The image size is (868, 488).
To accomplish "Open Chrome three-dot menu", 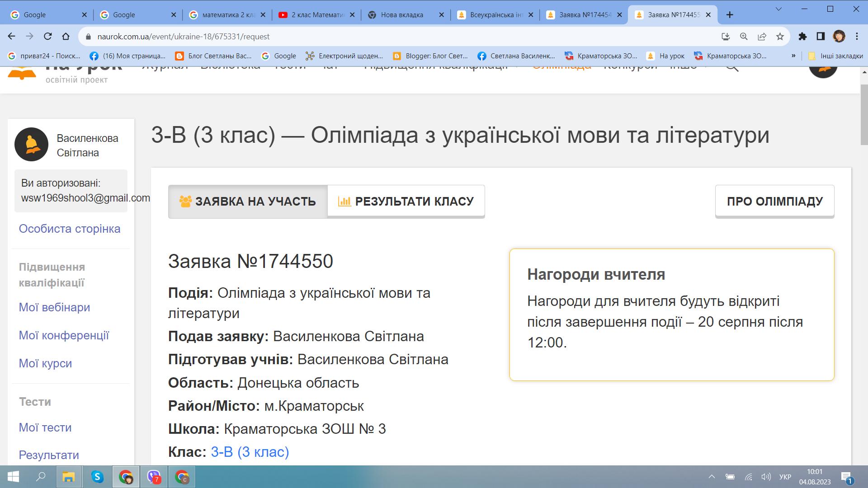I will tap(857, 37).
